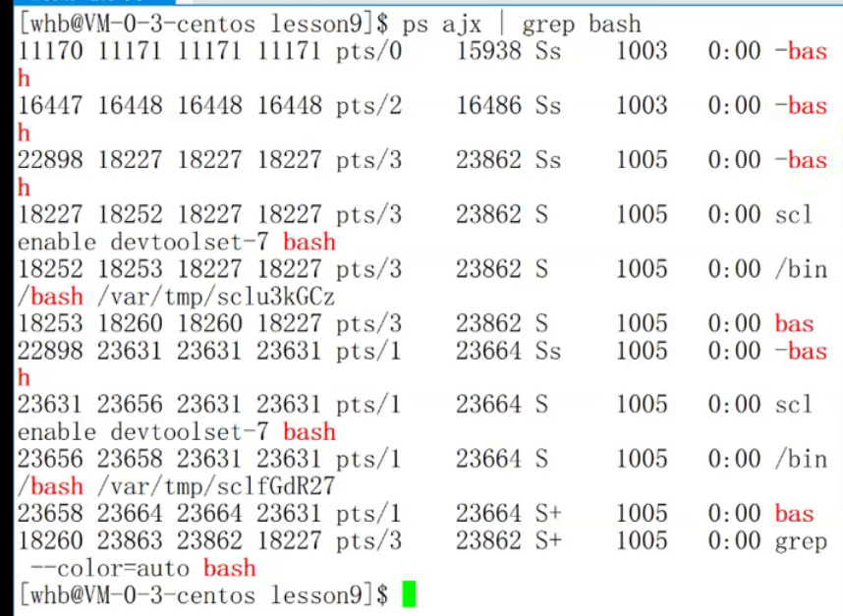Select PID 11171 in the first row
The image size is (843, 616).
[x=130, y=52]
